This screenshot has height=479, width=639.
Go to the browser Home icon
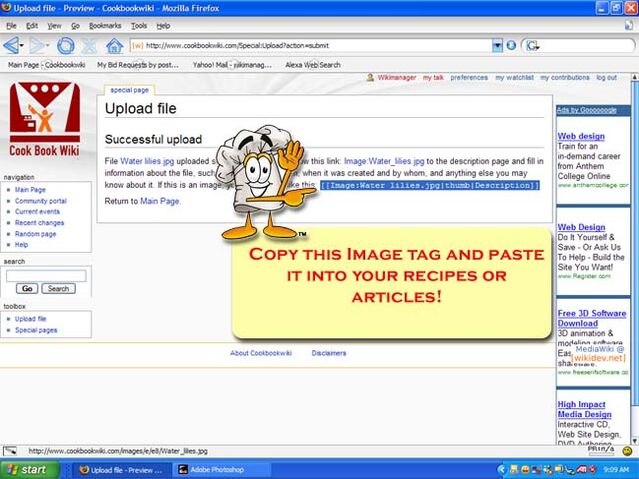(x=115, y=45)
